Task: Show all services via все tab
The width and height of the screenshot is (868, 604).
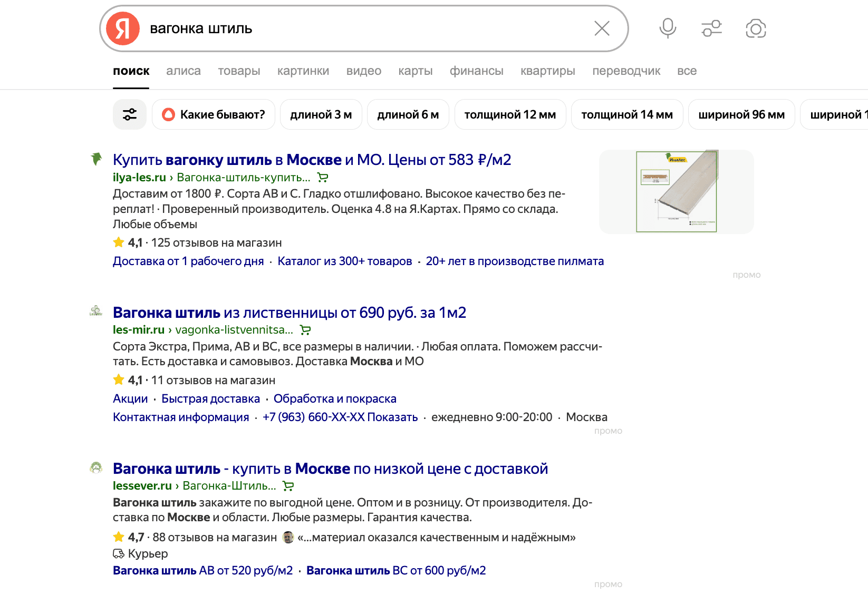Action: [687, 71]
